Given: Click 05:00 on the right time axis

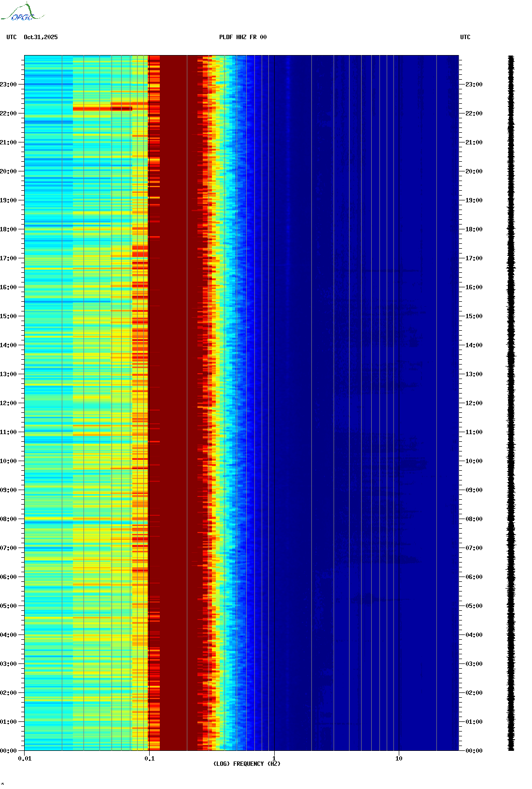Looking at the screenshot, I should coord(474,606).
